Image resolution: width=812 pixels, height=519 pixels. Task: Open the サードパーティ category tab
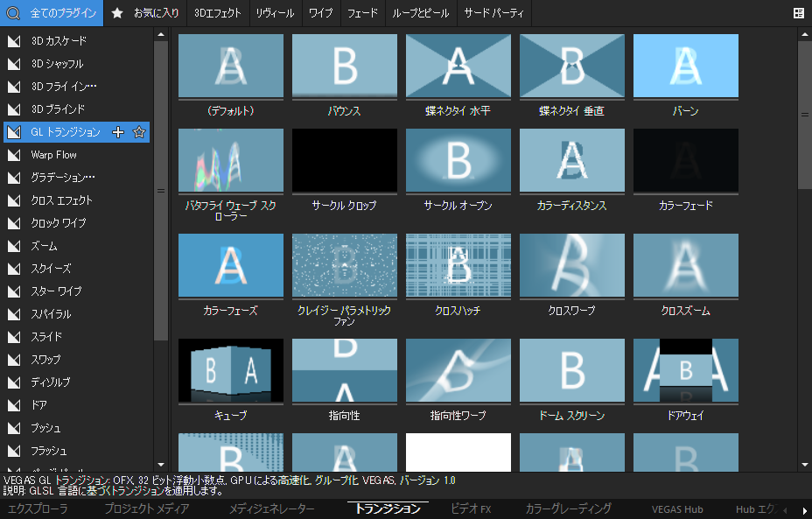pyautogui.click(x=493, y=13)
